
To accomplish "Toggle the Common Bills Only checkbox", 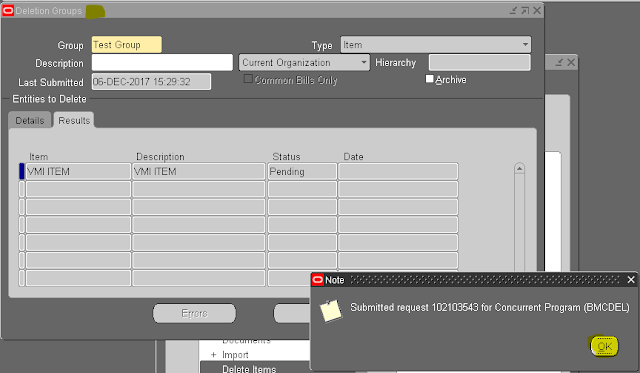I will pyautogui.click(x=248, y=79).
